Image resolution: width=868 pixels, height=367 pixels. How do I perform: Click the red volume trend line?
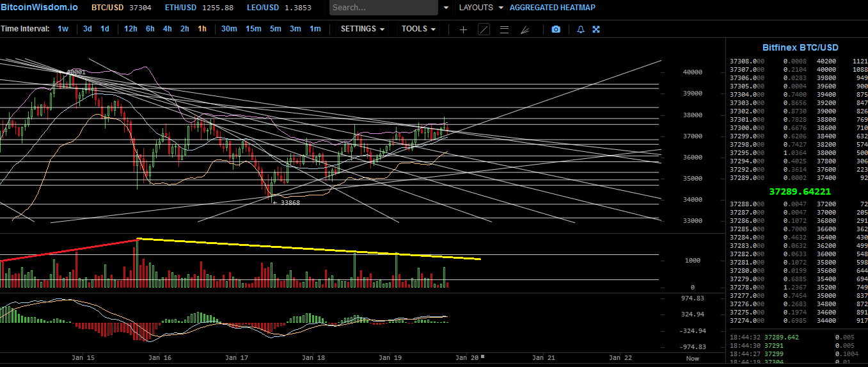69,250
